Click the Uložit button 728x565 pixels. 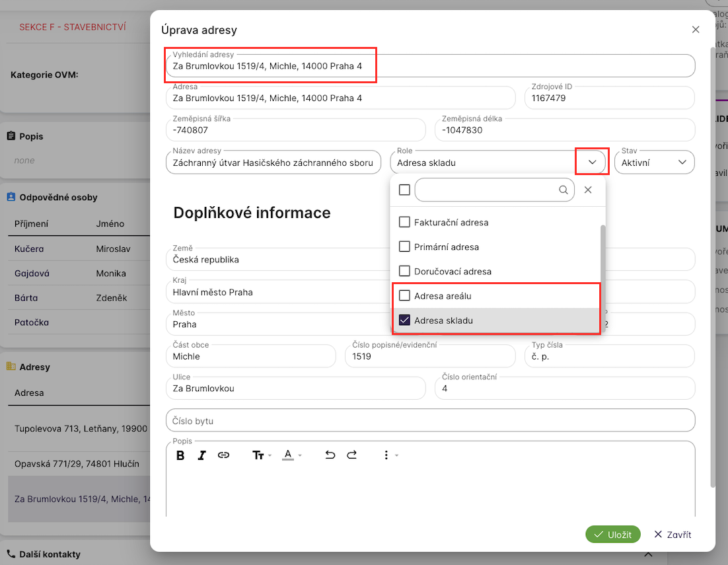point(612,535)
